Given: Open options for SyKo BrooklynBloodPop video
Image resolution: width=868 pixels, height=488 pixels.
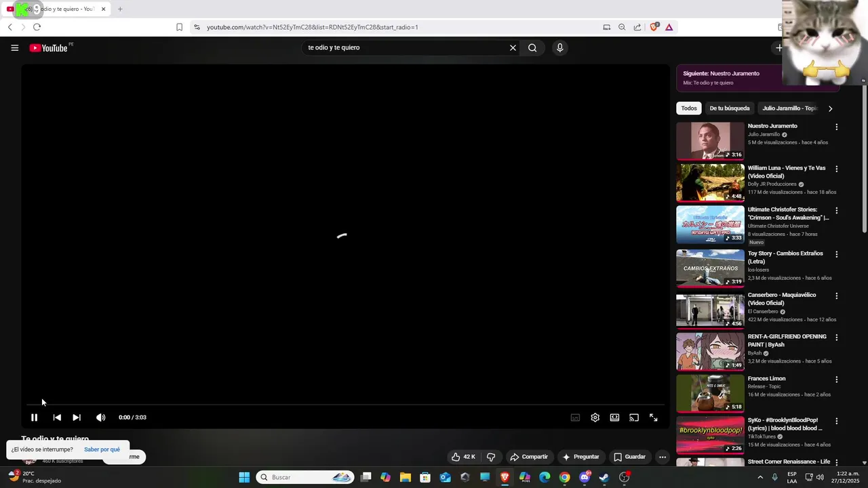Looking at the screenshot, I should coord(836,421).
